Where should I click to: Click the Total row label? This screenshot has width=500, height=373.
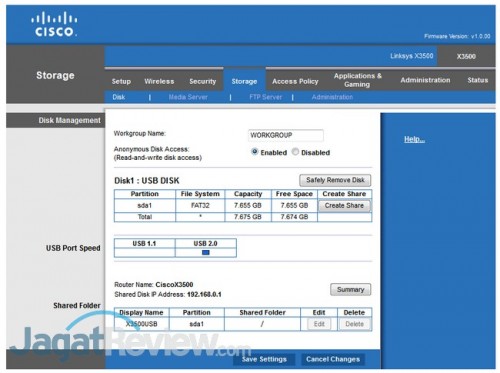145,217
